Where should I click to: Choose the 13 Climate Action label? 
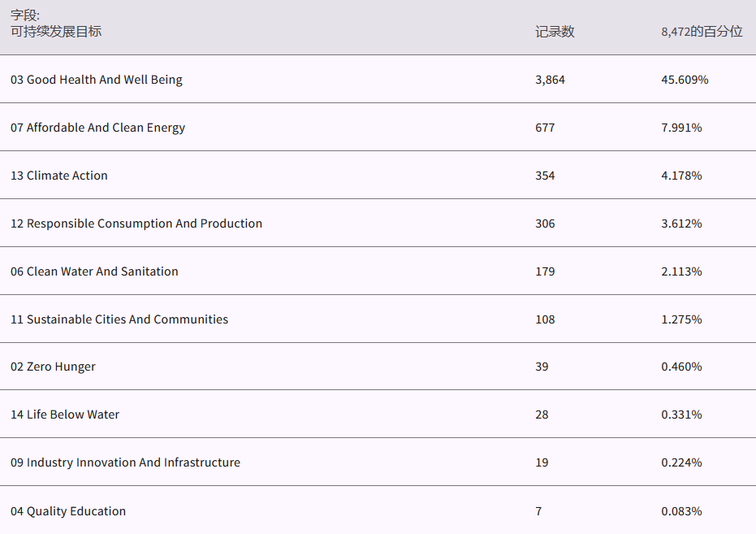[x=59, y=176]
